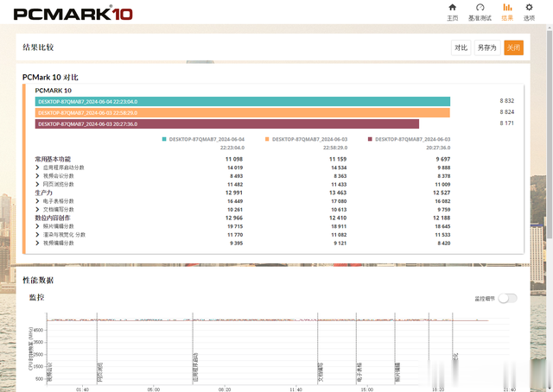553x392 pixels.
Task: Click the 电子表格 marker on the chart
Action: 359,372
